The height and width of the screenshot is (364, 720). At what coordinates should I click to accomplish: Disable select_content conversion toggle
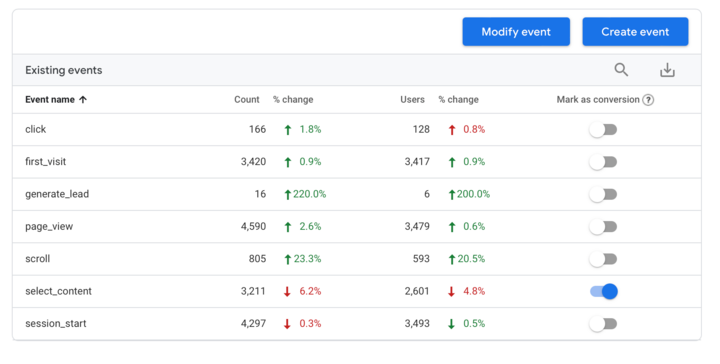[603, 291]
